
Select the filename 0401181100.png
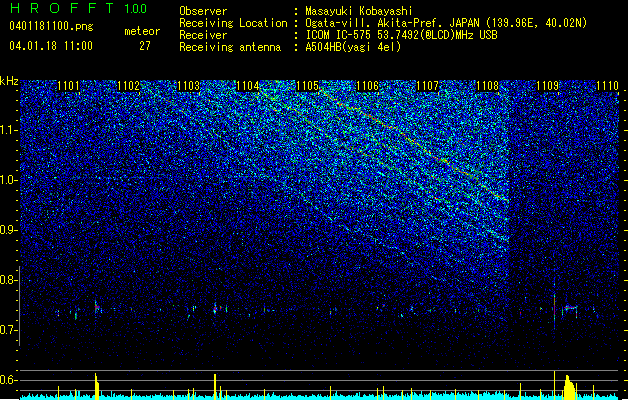coord(51,26)
